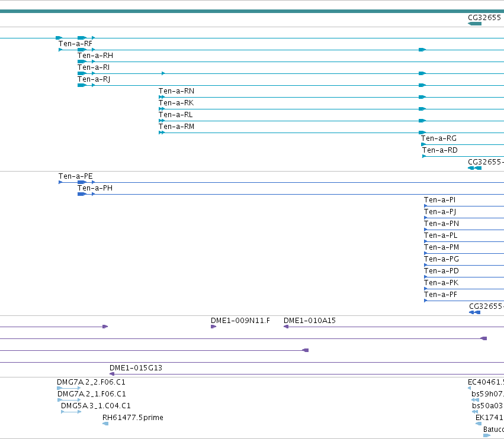The width and height of the screenshot is (504, 439).
Task: Select the Ten-a-RD transcript label
Action: pos(439,150)
